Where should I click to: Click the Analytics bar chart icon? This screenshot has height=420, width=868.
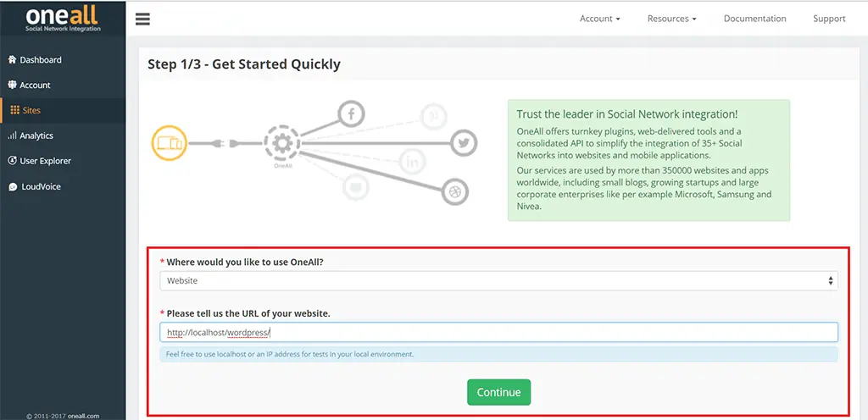tap(12, 136)
